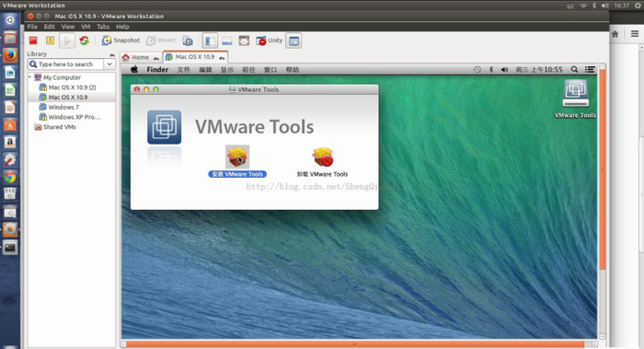
Task: Click the Time Machine icon in Mac menu bar
Action: pyautogui.click(x=477, y=69)
